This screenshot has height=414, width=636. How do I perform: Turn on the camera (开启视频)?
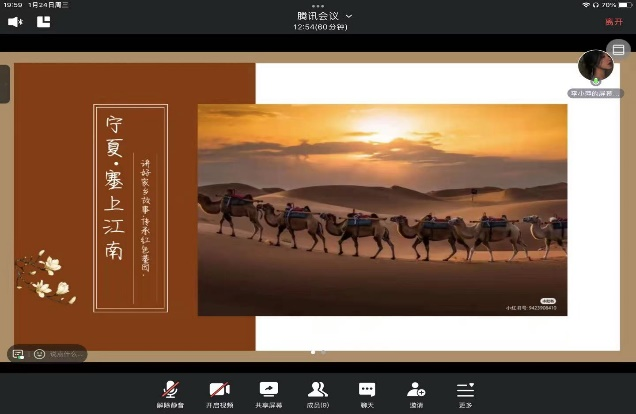[220, 392]
